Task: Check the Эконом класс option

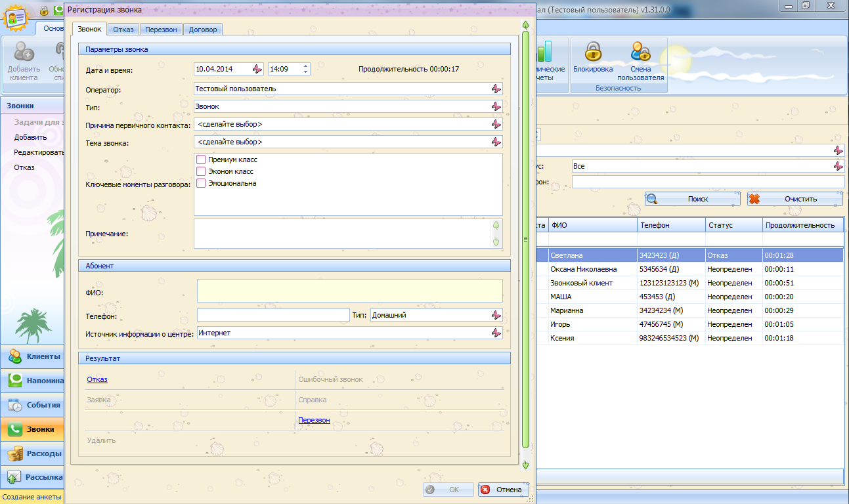Action: (x=201, y=171)
